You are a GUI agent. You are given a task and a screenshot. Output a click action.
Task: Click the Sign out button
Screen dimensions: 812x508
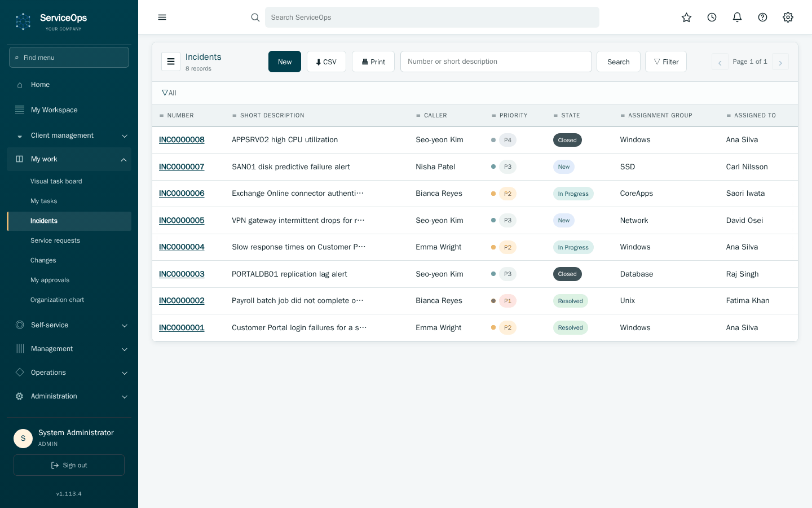(69, 465)
